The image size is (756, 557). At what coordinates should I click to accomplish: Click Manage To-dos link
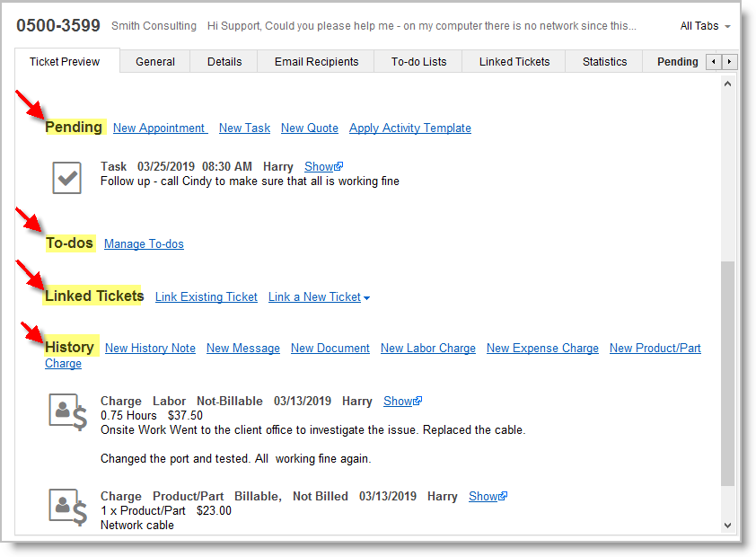[x=144, y=243]
